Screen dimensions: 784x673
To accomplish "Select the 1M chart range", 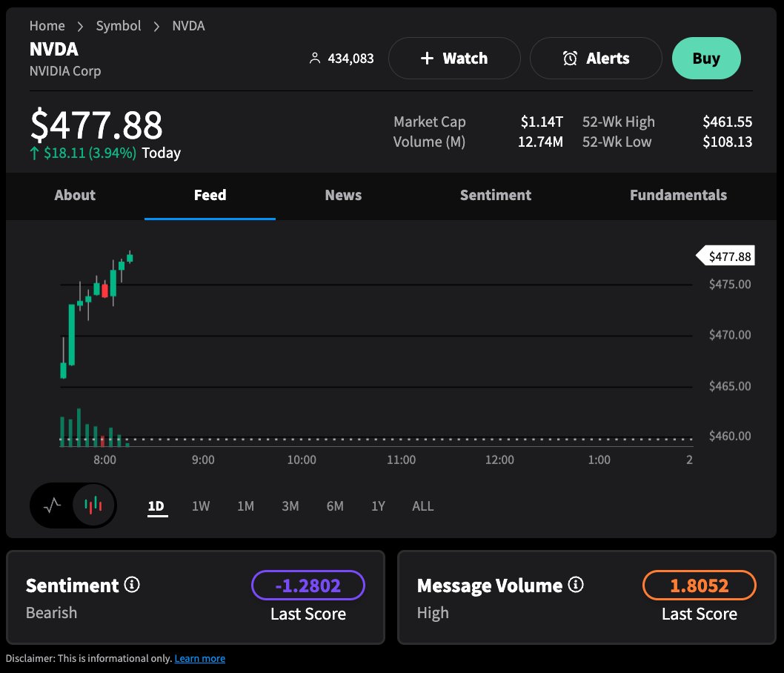I will pos(245,506).
